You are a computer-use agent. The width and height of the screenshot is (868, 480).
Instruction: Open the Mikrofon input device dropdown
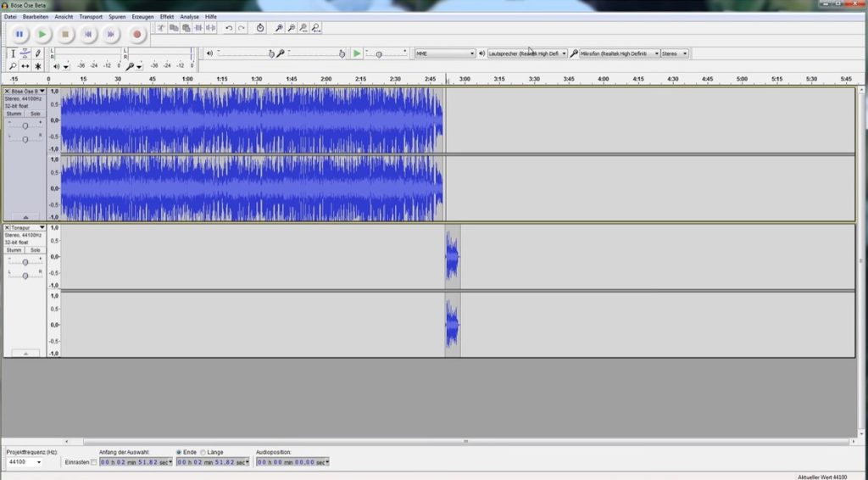620,53
